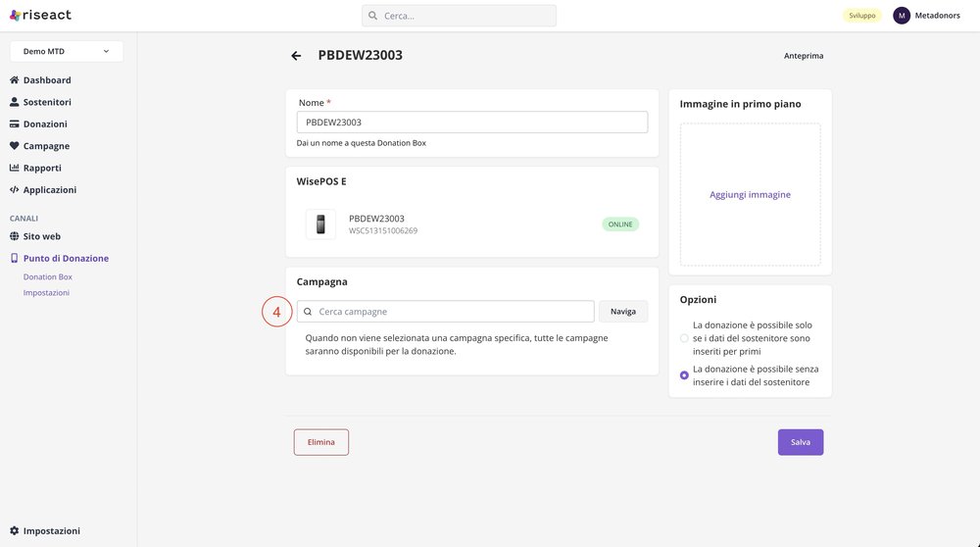Open the Sostenitori section
This screenshot has height=547, width=980.
(x=47, y=102)
